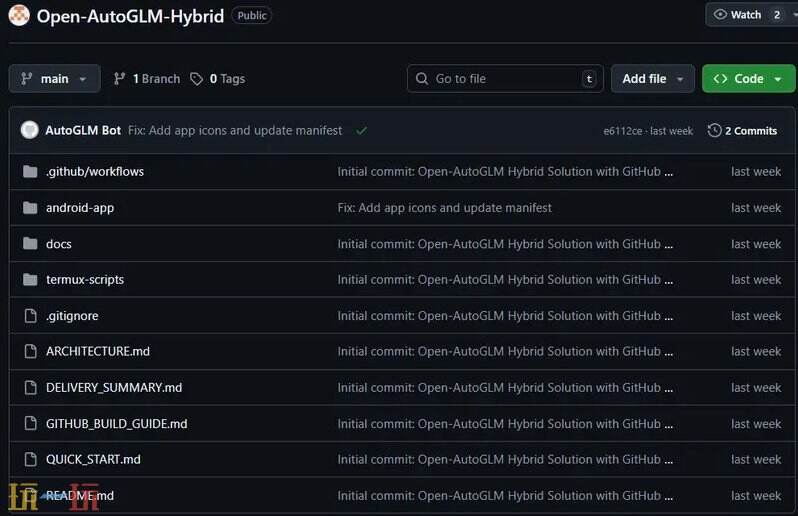View the 0 Tags list

tap(218, 79)
